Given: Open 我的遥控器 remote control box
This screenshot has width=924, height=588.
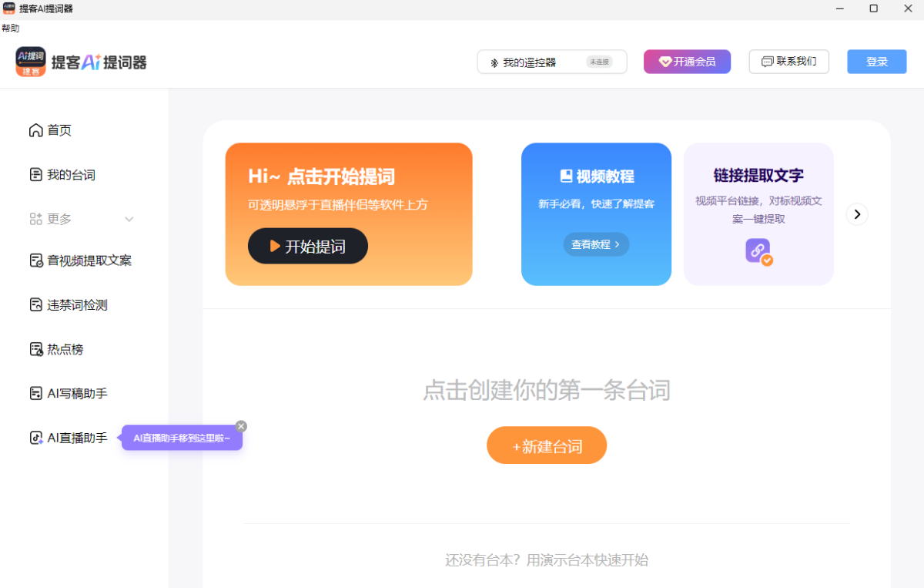Looking at the screenshot, I should [x=552, y=62].
